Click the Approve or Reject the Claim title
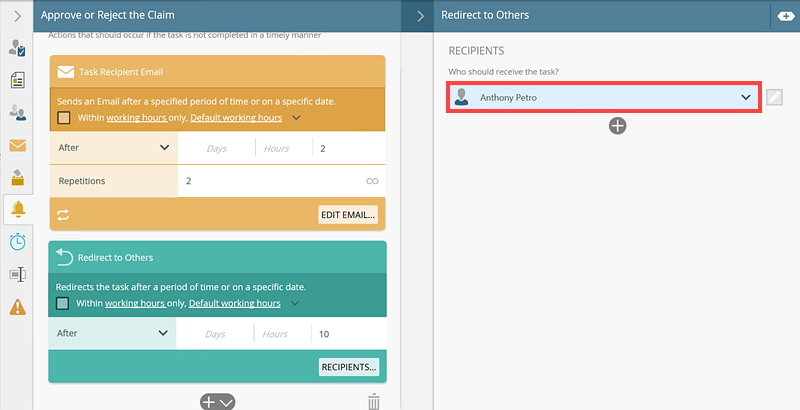Image resolution: width=800 pixels, height=410 pixels. (x=108, y=15)
